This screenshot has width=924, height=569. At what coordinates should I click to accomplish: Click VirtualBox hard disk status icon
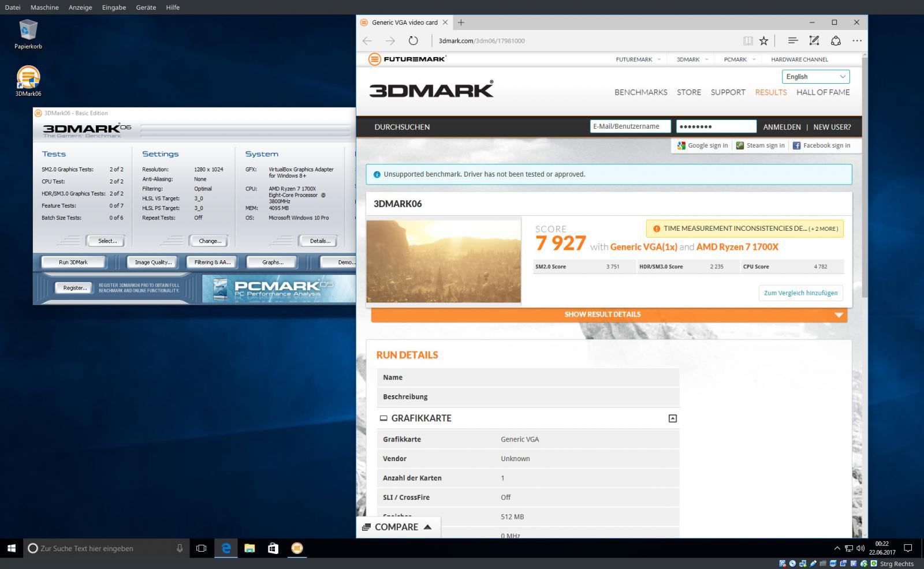point(783,564)
